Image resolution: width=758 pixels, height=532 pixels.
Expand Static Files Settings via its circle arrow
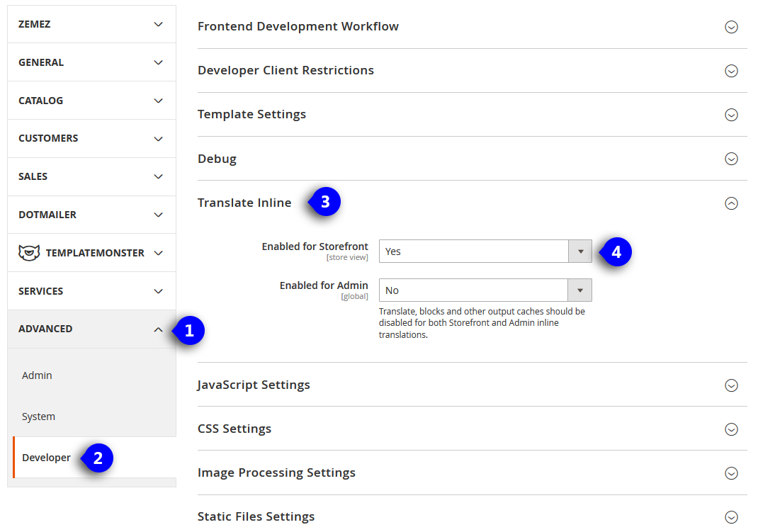point(731,518)
